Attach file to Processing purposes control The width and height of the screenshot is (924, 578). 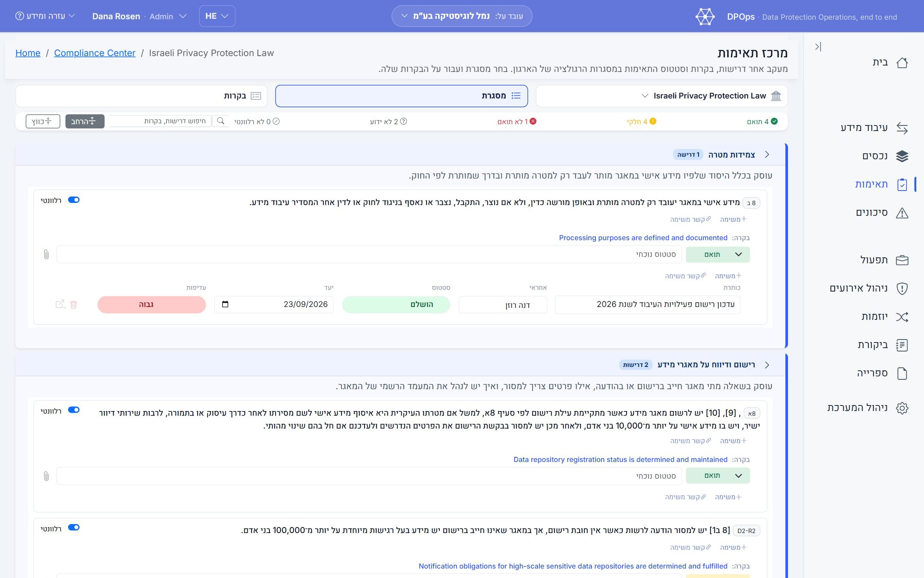pos(46,255)
